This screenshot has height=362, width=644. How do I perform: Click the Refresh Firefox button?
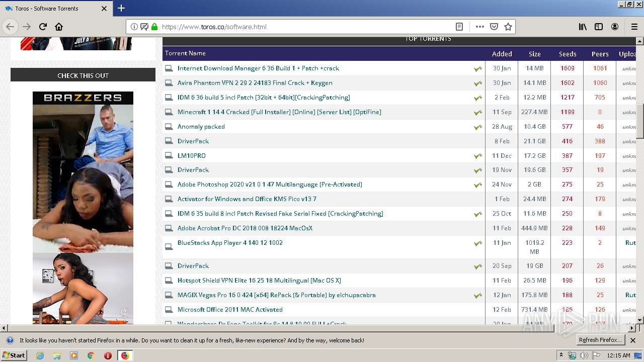601,340
